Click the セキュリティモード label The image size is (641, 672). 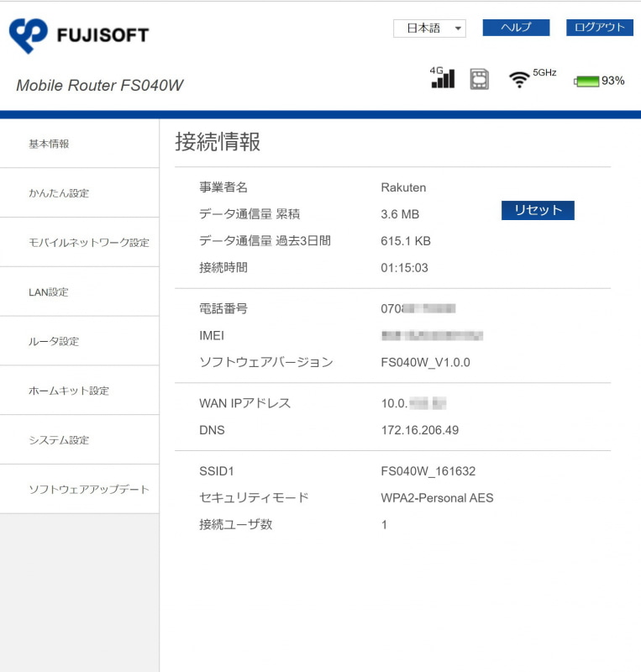(254, 498)
